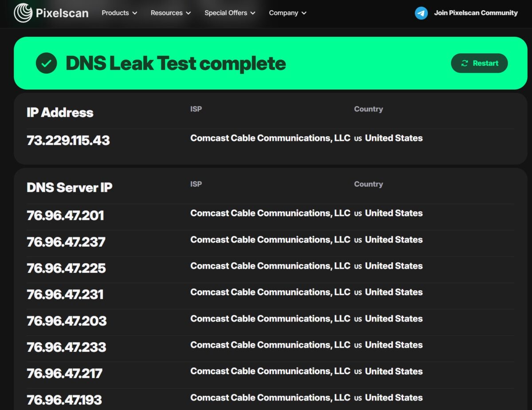Open the Join Pixelscan Community link
This screenshot has height=410, width=532.
point(476,13)
